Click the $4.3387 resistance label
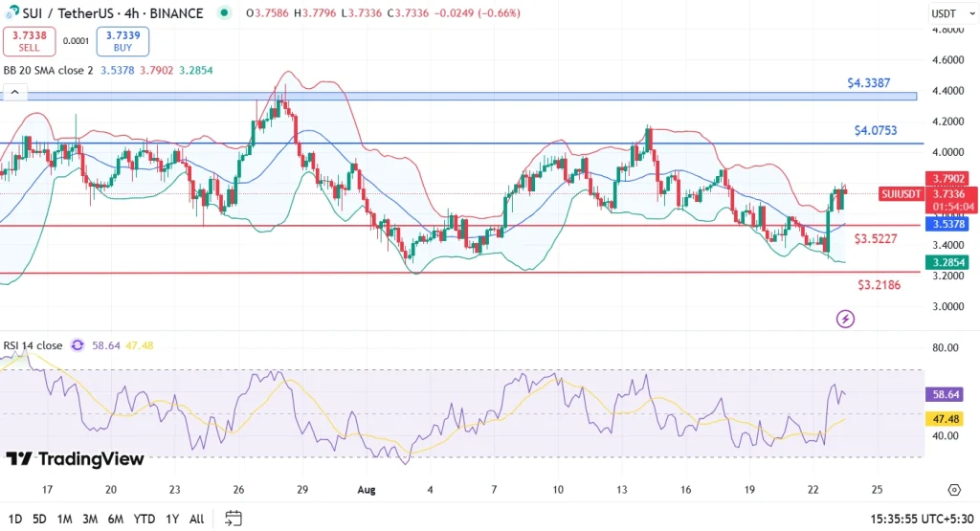This screenshot has height=531, width=980. 869,82
